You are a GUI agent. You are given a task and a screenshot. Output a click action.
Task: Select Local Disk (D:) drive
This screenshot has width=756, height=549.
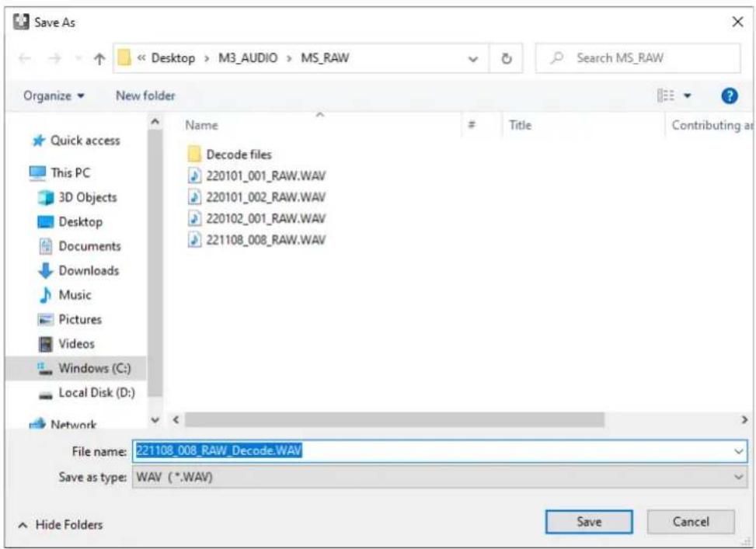(x=97, y=393)
